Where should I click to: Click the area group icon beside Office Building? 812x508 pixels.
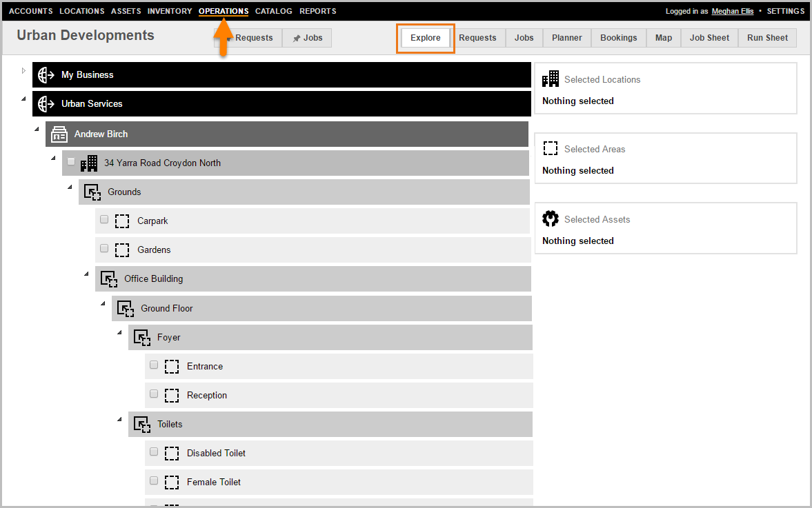[109, 279]
